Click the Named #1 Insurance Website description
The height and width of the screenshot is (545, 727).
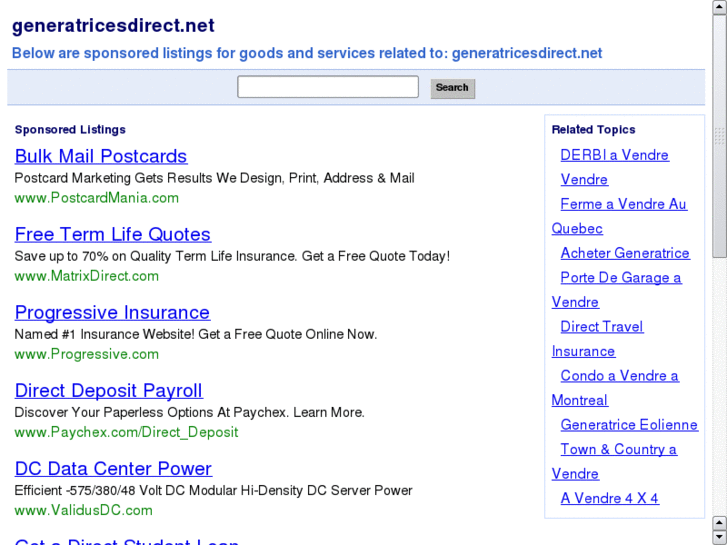pyautogui.click(x=196, y=334)
